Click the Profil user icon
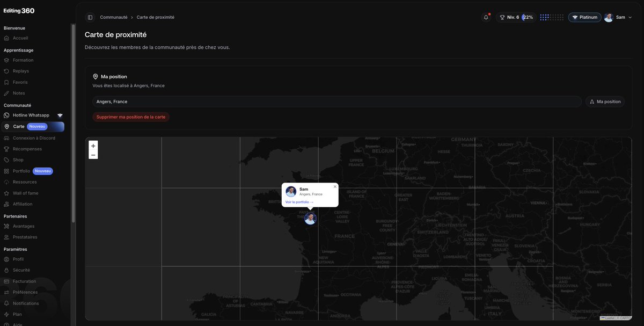The image size is (644, 326). point(6,259)
